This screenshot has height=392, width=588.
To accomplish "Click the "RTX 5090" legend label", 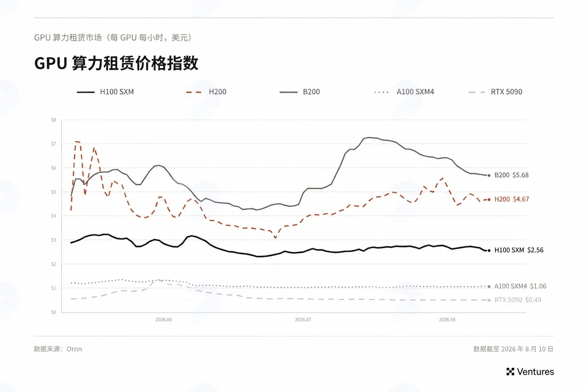I will [x=506, y=92].
